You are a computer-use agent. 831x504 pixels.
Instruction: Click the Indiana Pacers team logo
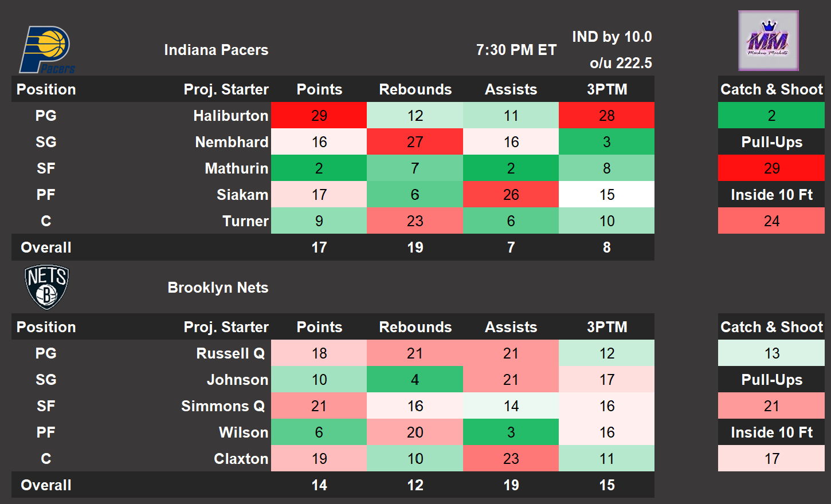(x=47, y=50)
